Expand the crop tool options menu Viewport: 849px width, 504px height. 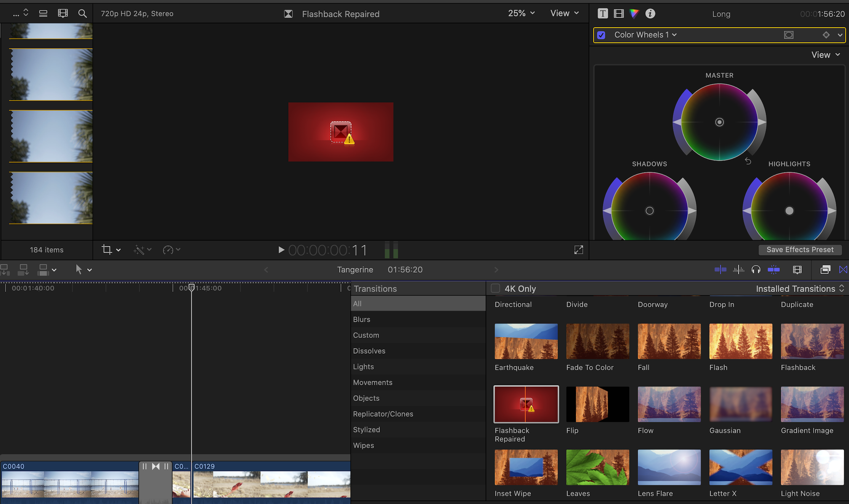(118, 250)
